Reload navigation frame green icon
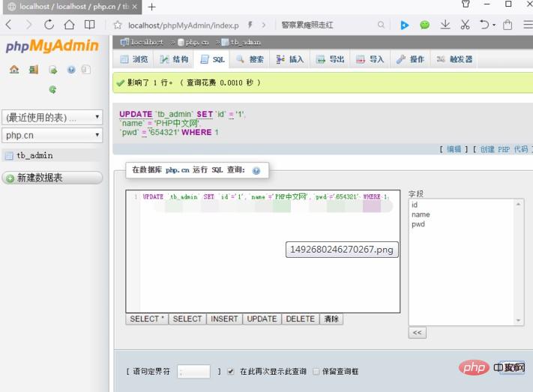This screenshot has height=392, width=533. point(52,89)
